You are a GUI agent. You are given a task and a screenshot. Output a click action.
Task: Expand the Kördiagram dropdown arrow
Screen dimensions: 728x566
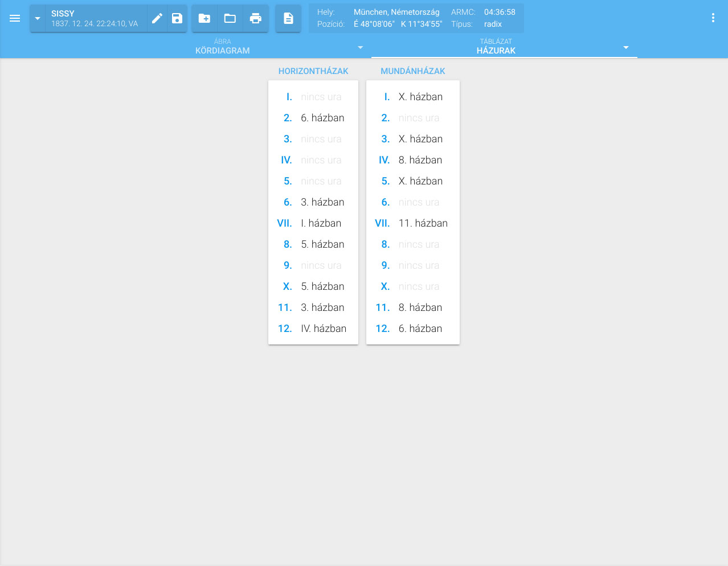[360, 47]
